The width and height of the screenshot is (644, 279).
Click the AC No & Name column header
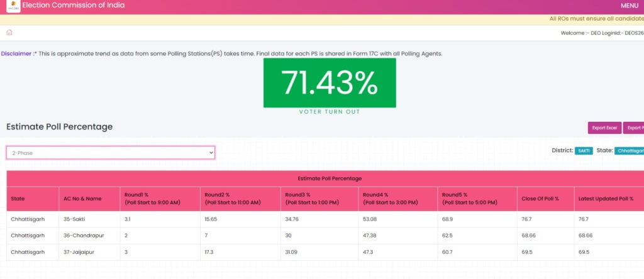point(82,199)
